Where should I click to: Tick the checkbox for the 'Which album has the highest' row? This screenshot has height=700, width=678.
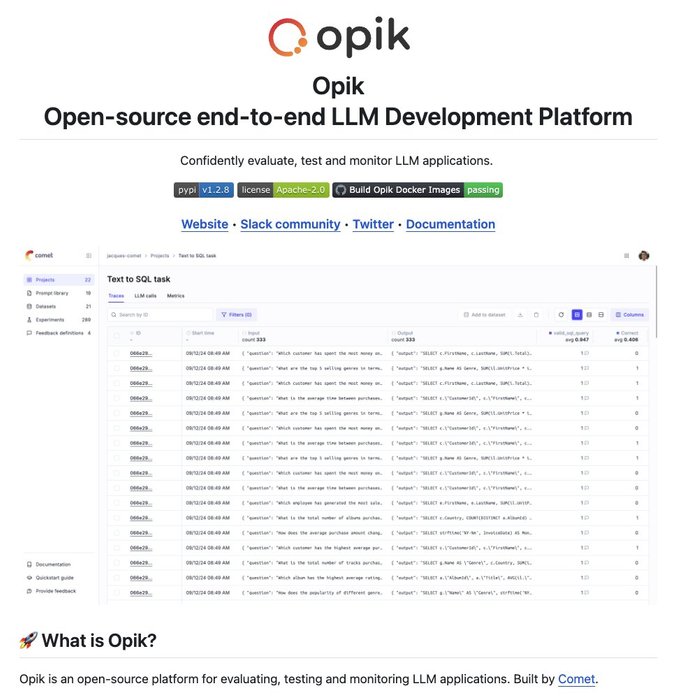point(116,578)
